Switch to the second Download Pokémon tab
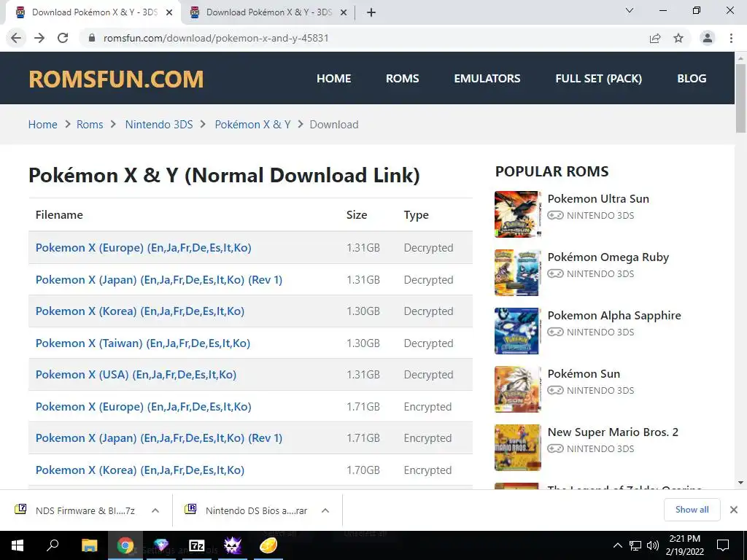This screenshot has height=560, width=747. tap(268, 12)
